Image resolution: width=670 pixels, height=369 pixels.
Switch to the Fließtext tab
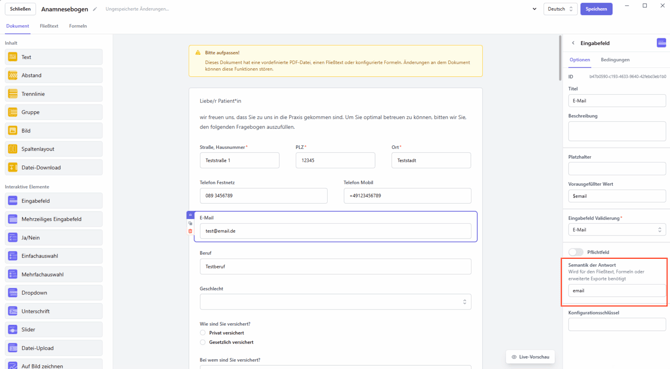49,26
